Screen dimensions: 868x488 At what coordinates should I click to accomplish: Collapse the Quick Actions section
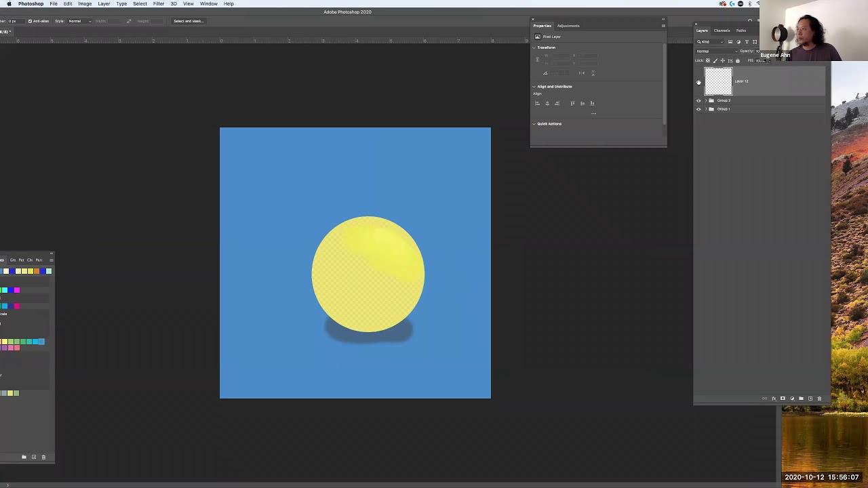click(x=534, y=124)
